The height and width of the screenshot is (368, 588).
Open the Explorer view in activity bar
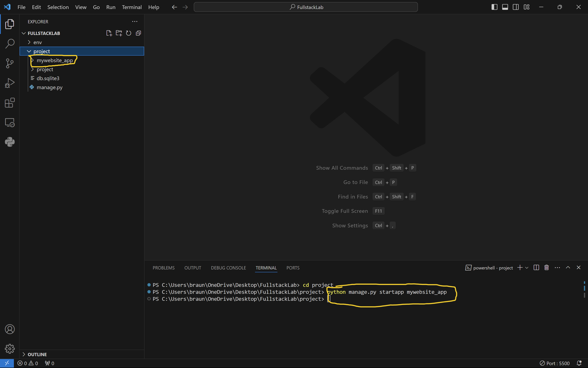10,24
